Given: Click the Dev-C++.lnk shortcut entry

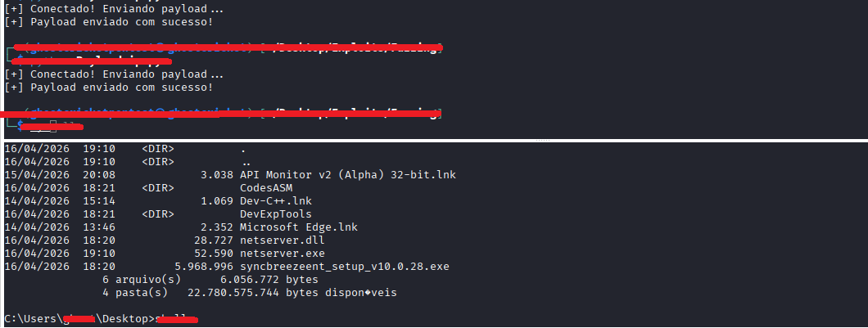Looking at the screenshot, I should coord(276,200).
